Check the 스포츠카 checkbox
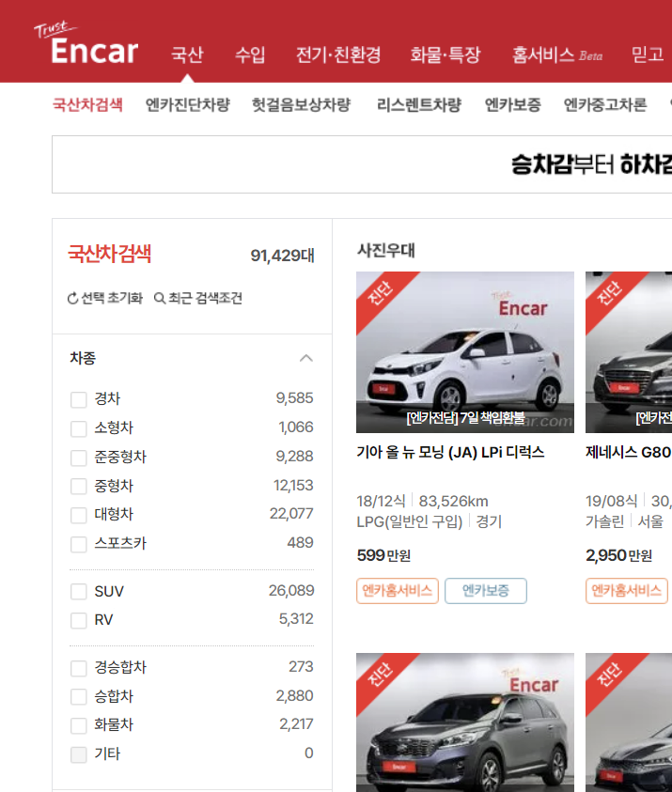Screen dimensions: 672x792 pyautogui.click(x=78, y=544)
